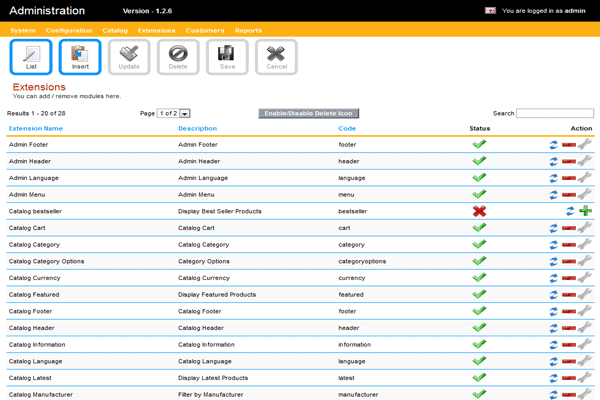The width and height of the screenshot is (600, 400).
Task: Refresh the Catalog Category Options extension
Action: [x=553, y=261]
